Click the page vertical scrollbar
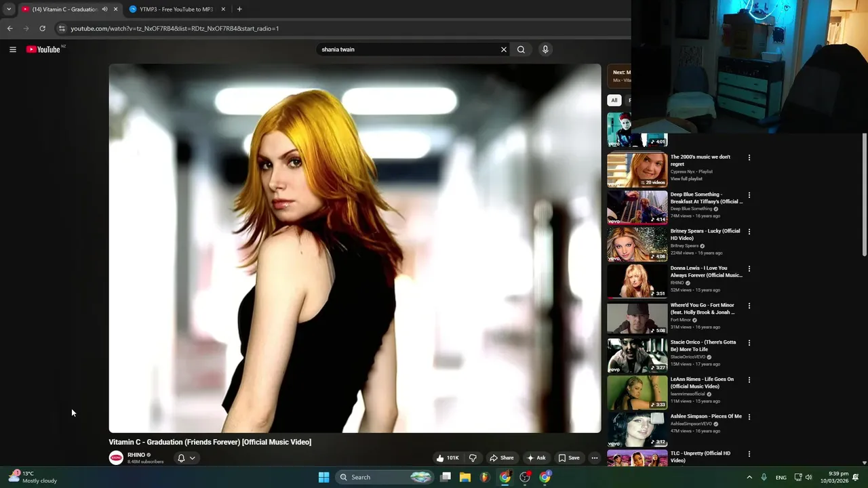The image size is (868, 488). click(864, 195)
